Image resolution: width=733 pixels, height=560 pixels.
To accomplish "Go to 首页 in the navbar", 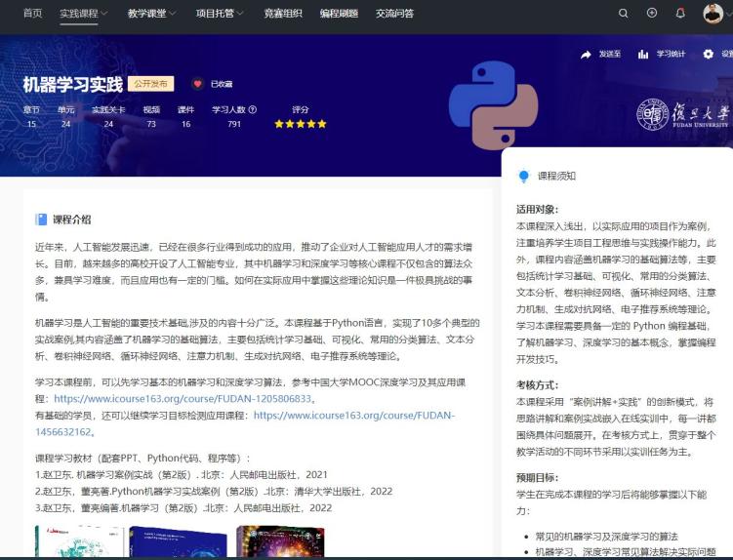I will 33,13.
